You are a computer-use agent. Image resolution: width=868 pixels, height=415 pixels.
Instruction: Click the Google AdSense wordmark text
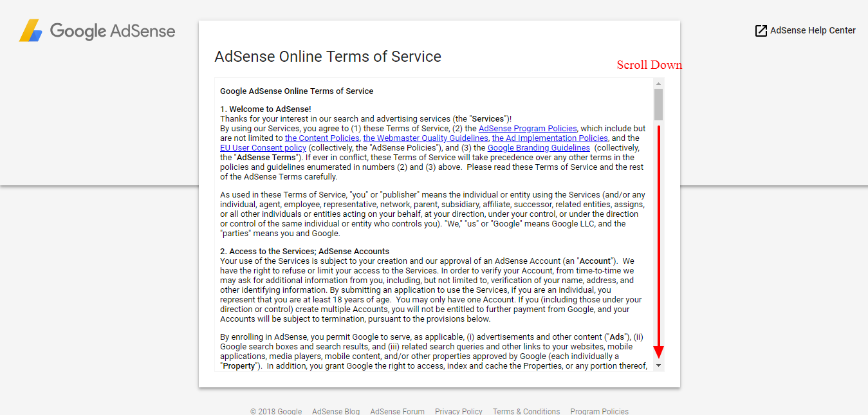(x=113, y=31)
